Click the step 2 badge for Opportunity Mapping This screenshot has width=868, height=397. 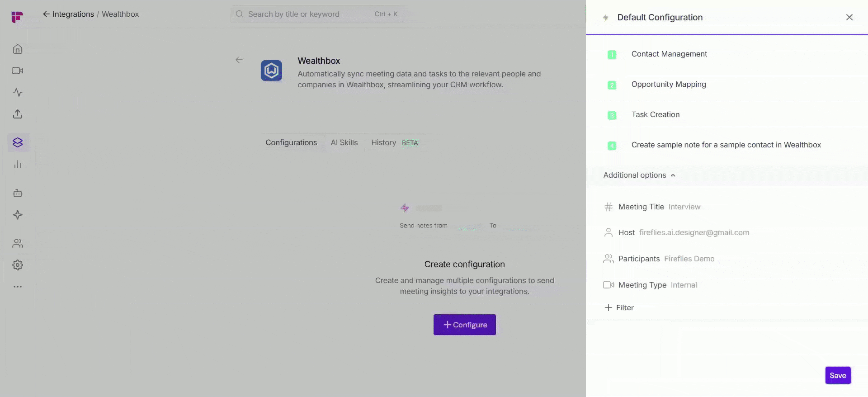point(612,85)
